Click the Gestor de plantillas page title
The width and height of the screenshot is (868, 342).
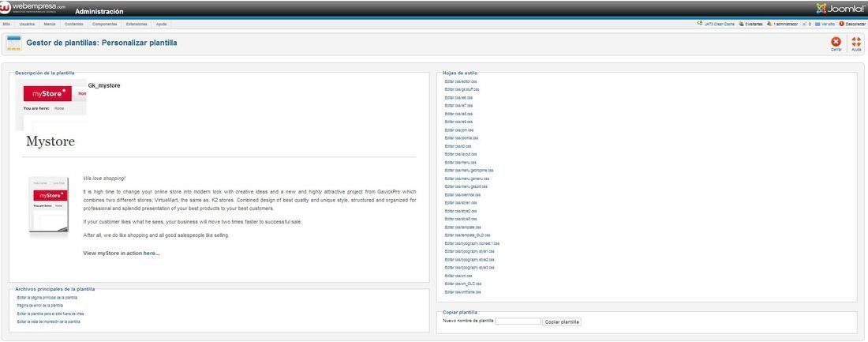pyautogui.click(x=102, y=43)
